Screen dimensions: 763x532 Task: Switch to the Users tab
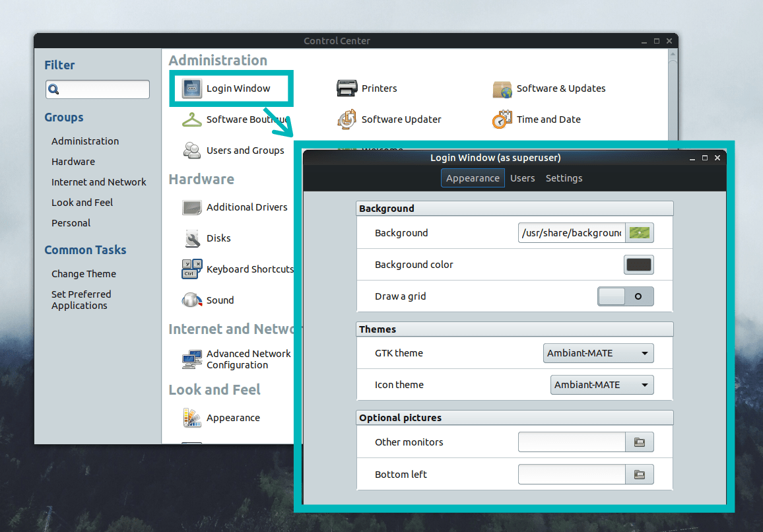(523, 178)
